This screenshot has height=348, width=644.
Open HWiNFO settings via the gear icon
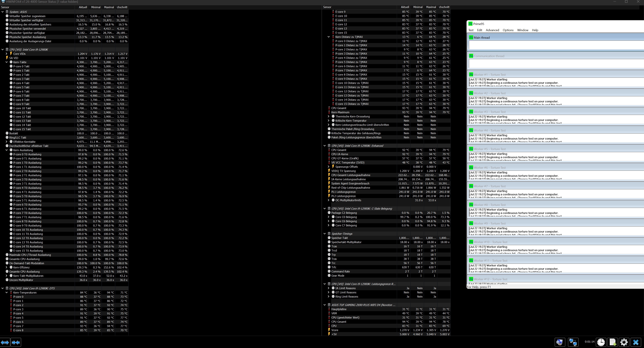pyautogui.click(x=624, y=342)
